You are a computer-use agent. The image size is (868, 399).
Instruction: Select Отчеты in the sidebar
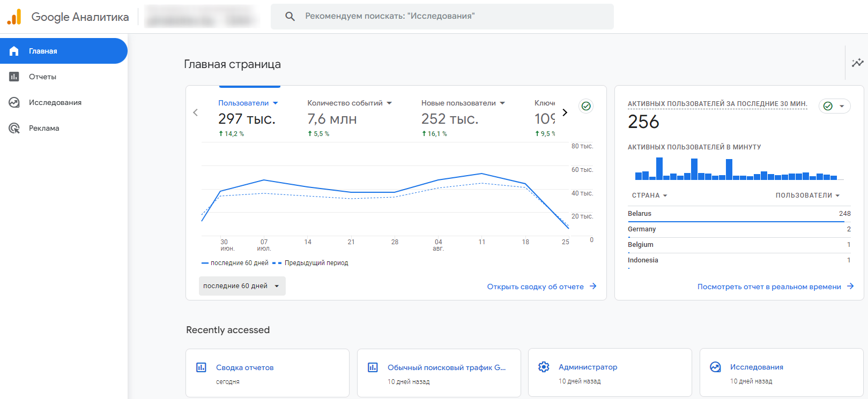[x=64, y=77]
